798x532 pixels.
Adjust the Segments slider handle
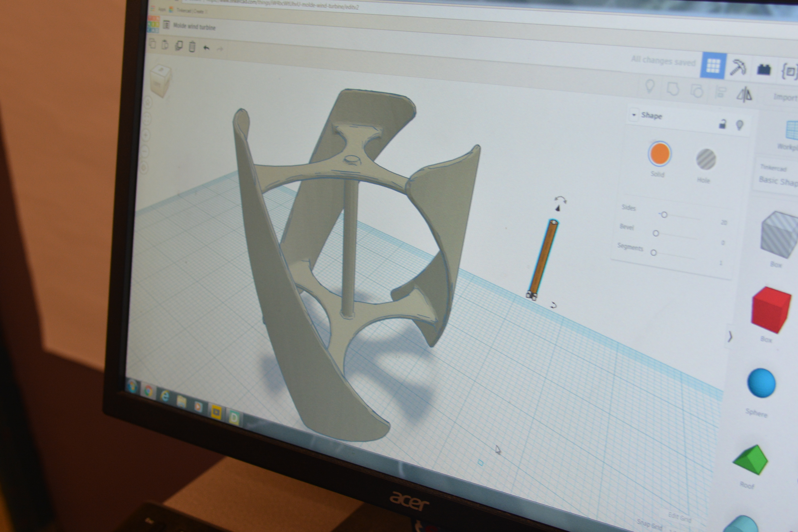click(654, 253)
